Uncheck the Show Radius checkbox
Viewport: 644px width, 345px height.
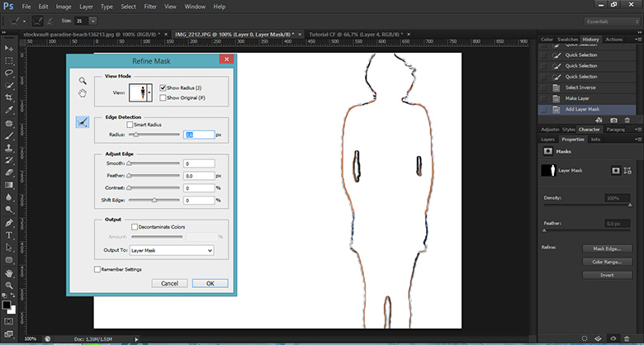(x=163, y=87)
